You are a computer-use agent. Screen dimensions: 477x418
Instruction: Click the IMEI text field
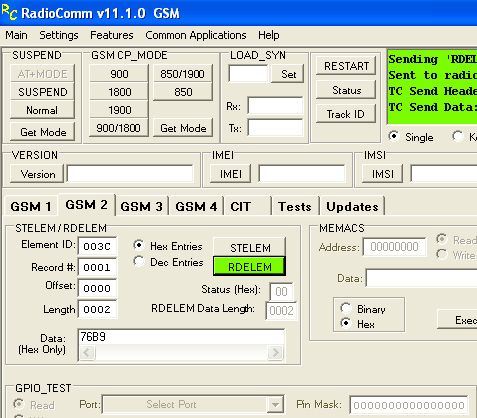[x=302, y=174]
